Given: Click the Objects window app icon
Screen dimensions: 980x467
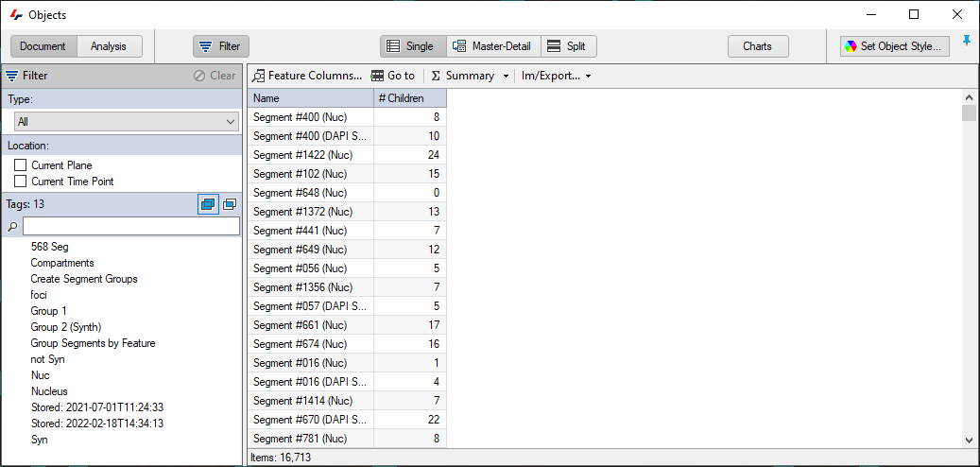Looking at the screenshot, I should point(17,14).
